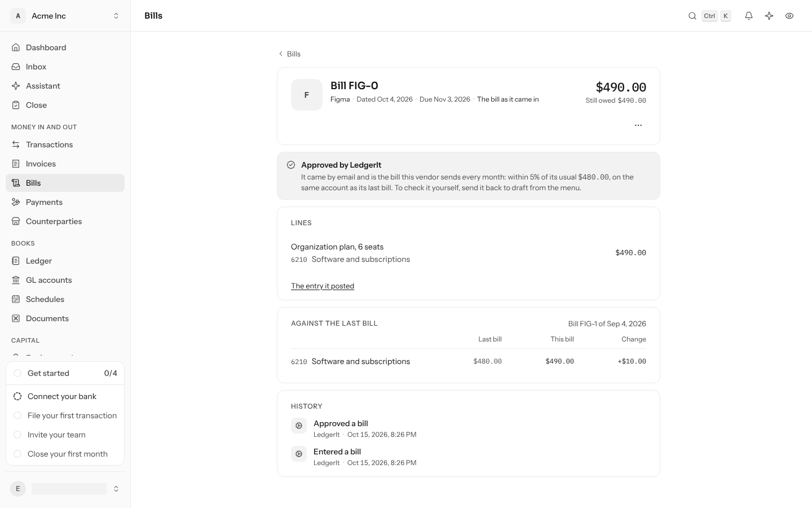Click the Figma vendor avatar F

tap(307, 95)
